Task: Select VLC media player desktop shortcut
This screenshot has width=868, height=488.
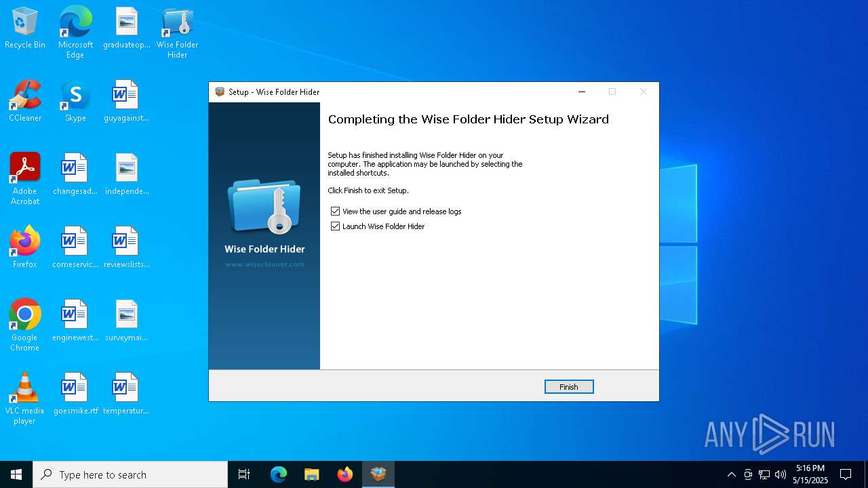Action: pos(25,399)
